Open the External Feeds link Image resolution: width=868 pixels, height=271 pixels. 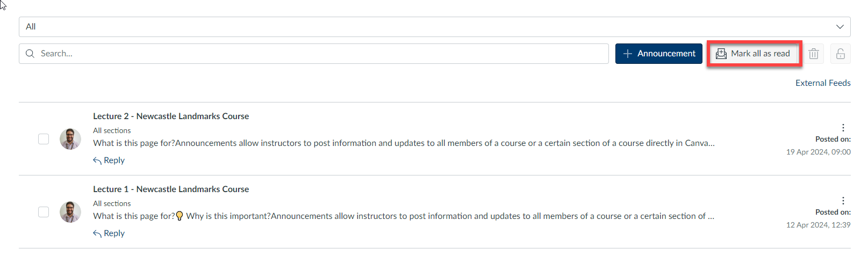(x=823, y=83)
